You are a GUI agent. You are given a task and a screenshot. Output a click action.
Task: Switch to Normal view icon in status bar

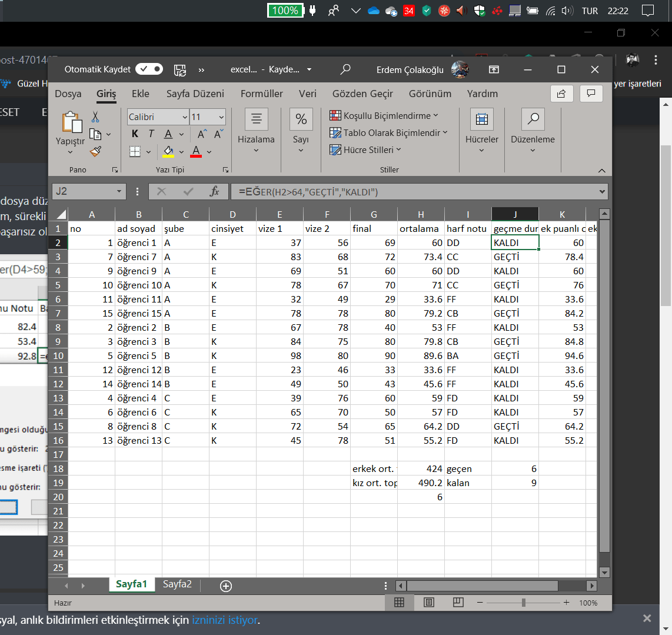tap(399, 603)
